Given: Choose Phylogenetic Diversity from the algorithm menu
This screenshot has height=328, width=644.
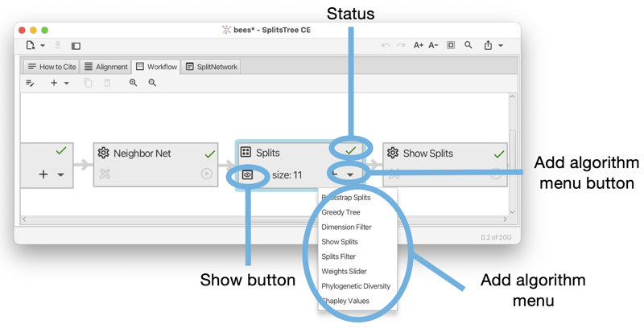Looking at the screenshot, I should click(x=357, y=286).
